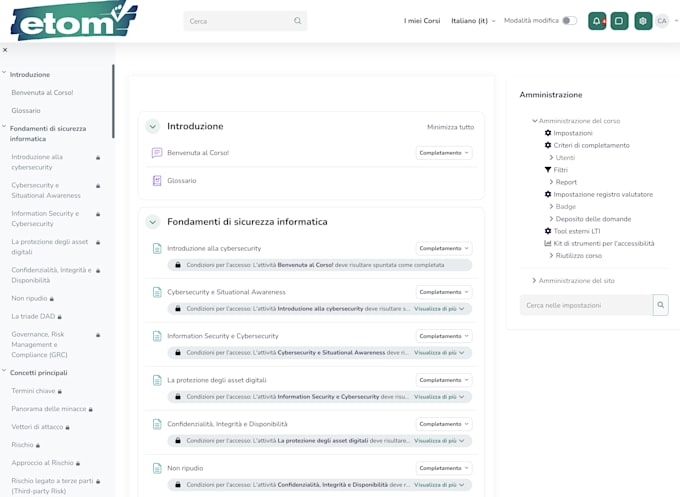
Task: Open Criteri di completamento link
Action: point(592,145)
